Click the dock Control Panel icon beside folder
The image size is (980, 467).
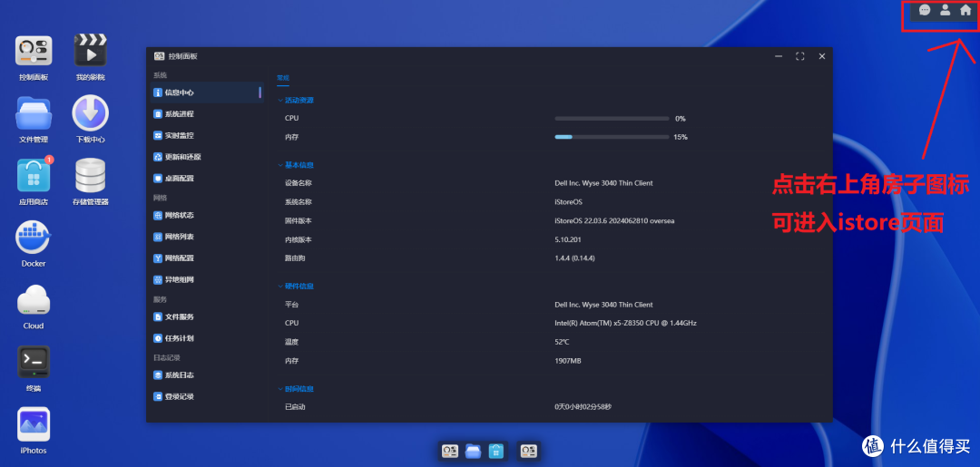pos(450,451)
